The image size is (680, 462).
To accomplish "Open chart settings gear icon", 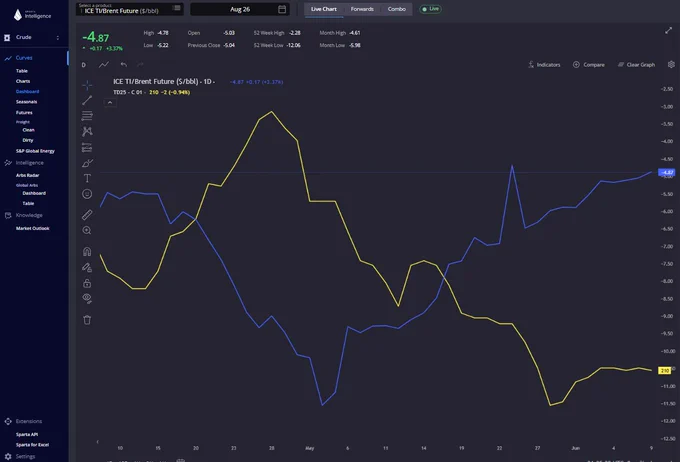I will (x=671, y=64).
